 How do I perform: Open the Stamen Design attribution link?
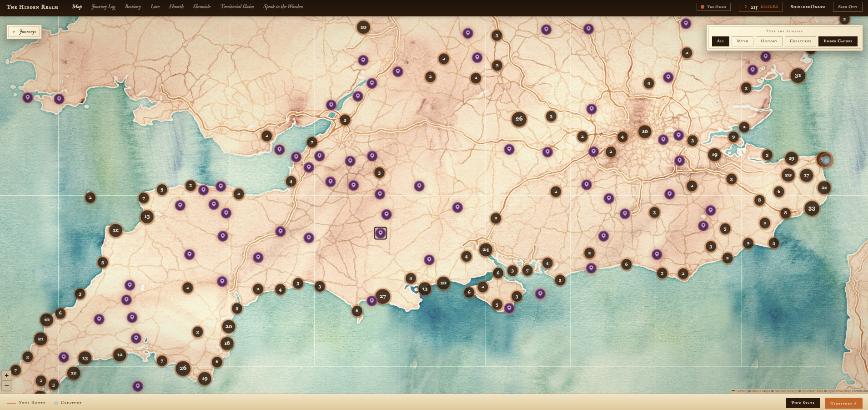pos(786,391)
